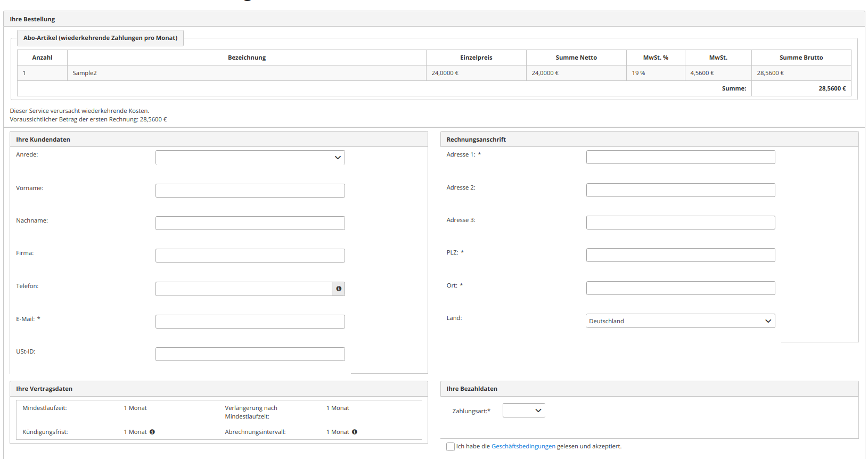Expand the Land dropdown showing Deutschland
Image resolution: width=868 pixels, height=459 pixels.
680,321
